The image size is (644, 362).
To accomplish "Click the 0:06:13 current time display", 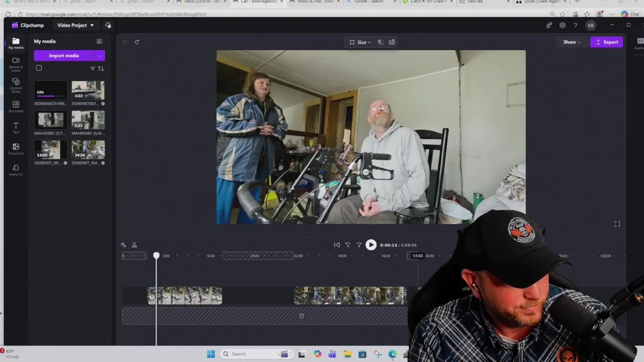I will tap(388, 245).
